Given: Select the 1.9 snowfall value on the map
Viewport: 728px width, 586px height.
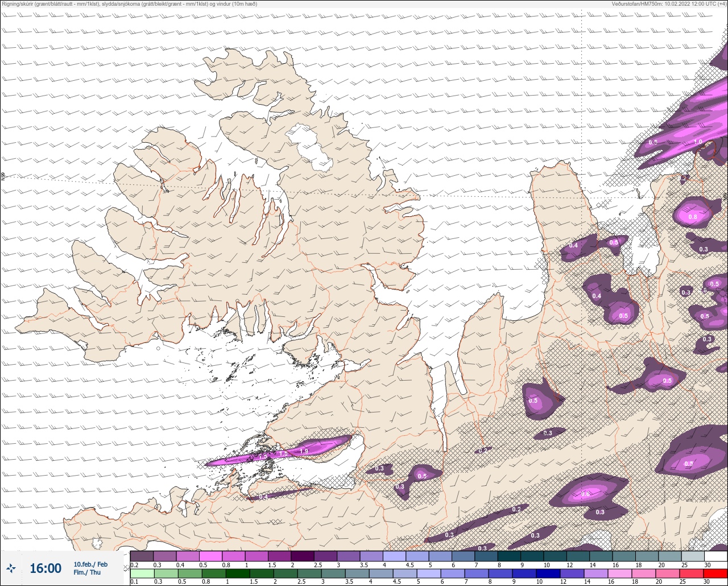Looking at the screenshot, I should click(x=304, y=451).
